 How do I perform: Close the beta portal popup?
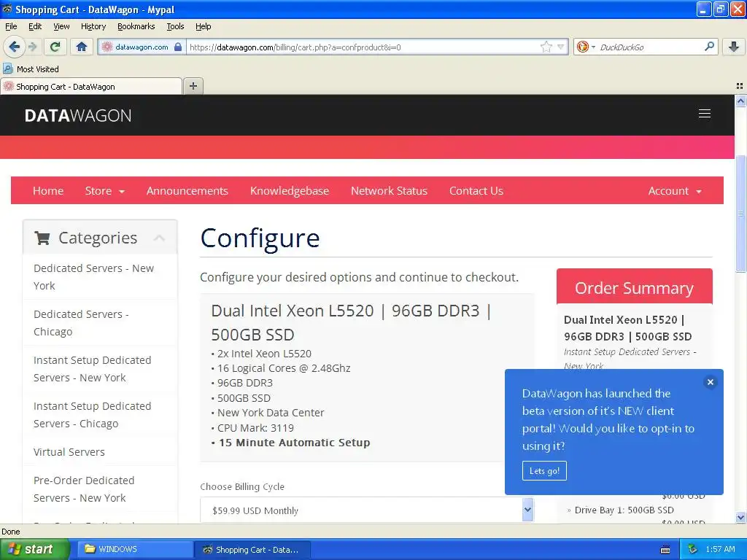coord(711,382)
